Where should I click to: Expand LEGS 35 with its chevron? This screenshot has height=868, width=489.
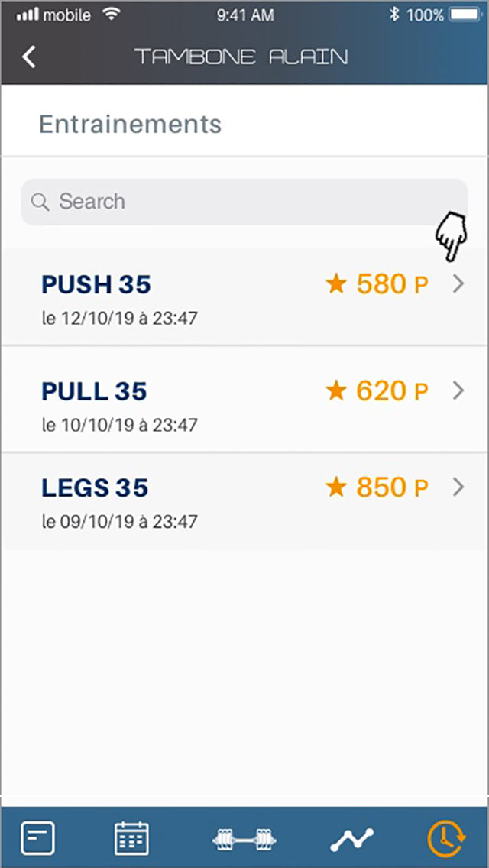tap(458, 487)
